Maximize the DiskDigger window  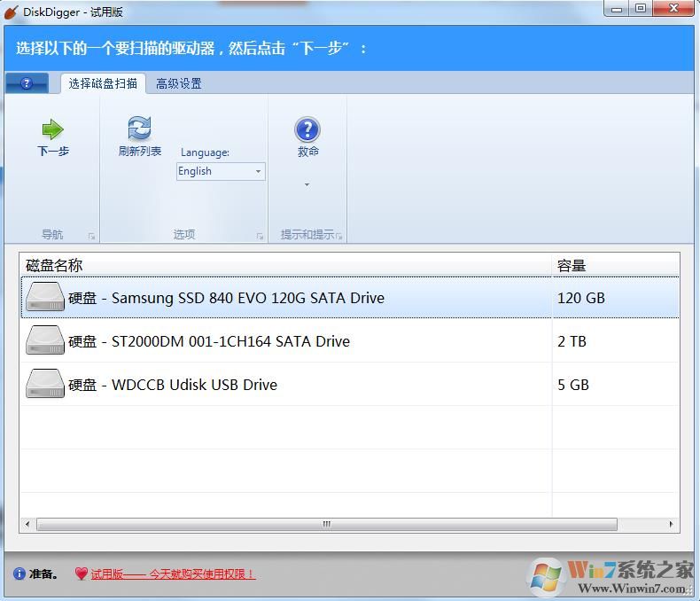[641, 9]
